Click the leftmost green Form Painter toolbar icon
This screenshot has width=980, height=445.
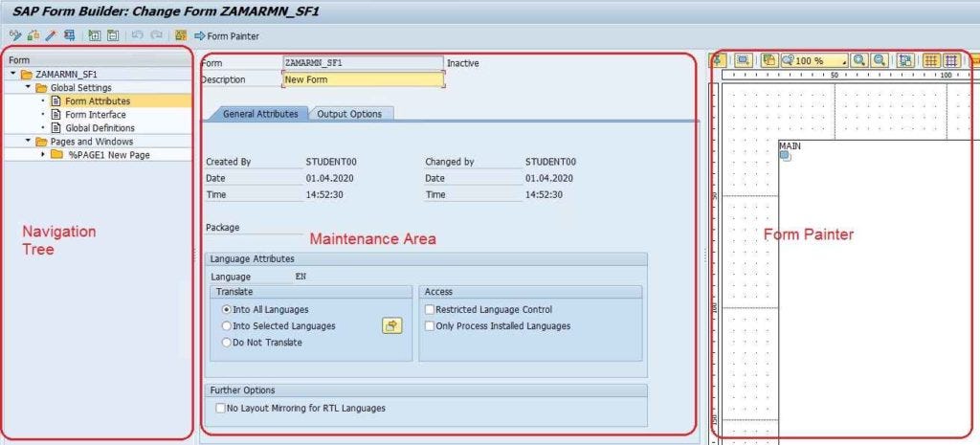[x=716, y=60]
